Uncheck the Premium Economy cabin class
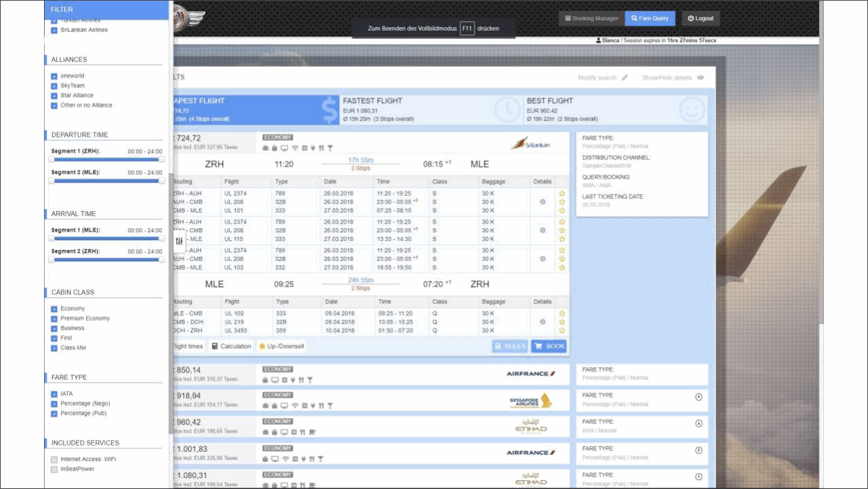This screenshot has width=868, height=489. tap(54, 318)
